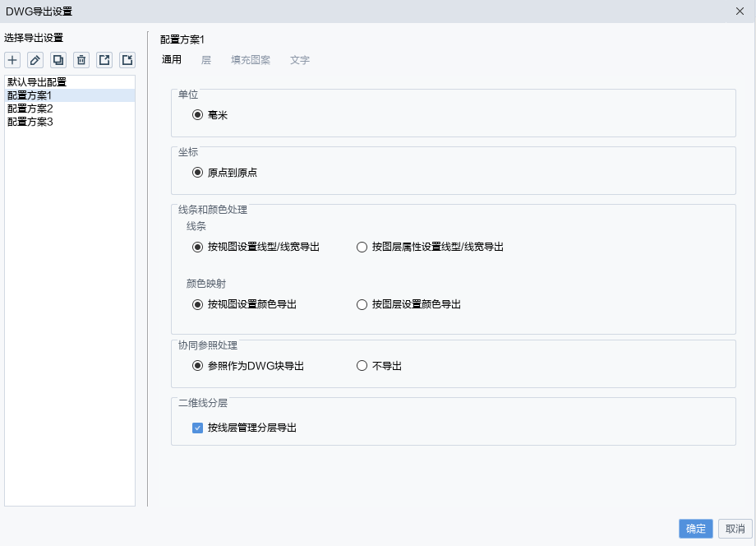Click the icon right of the trash icon
Screen dimensions: 756x546
pyautogui.click(x=104, y=60)
